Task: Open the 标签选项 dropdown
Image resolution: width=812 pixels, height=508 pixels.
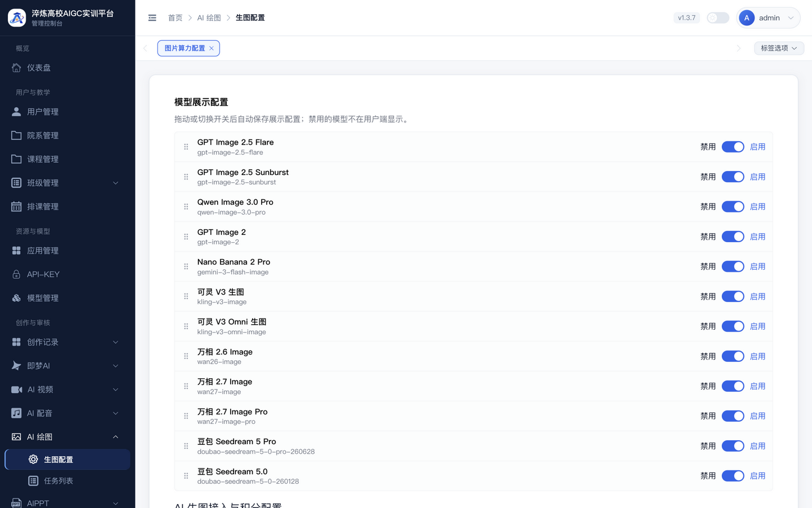Action: pyautogui.click(x=779, y=48)
